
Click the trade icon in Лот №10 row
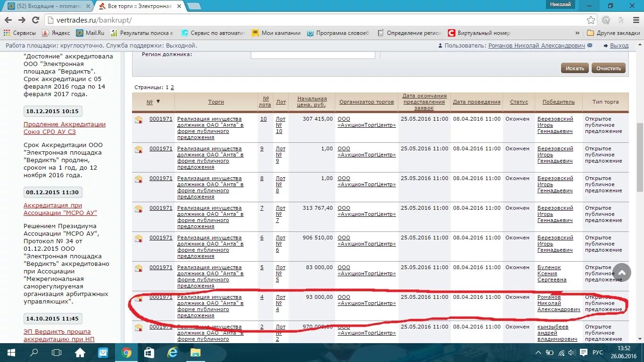point(139,120)
